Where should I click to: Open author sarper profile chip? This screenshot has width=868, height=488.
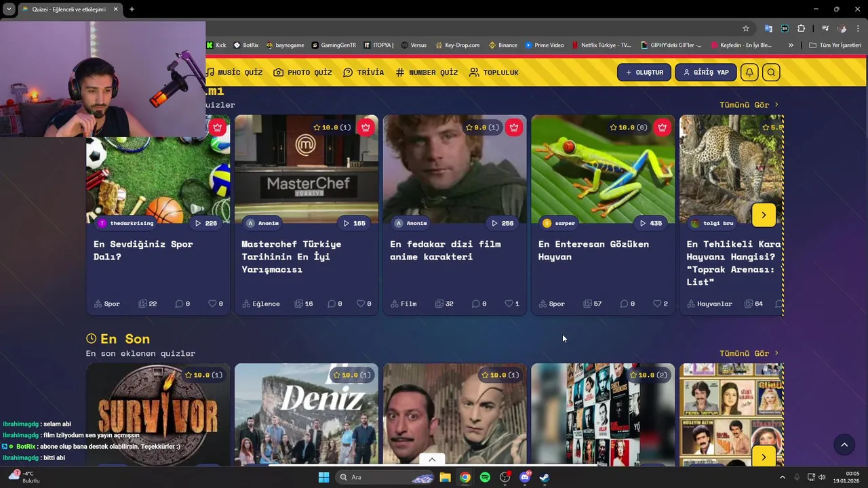(559, 223)
